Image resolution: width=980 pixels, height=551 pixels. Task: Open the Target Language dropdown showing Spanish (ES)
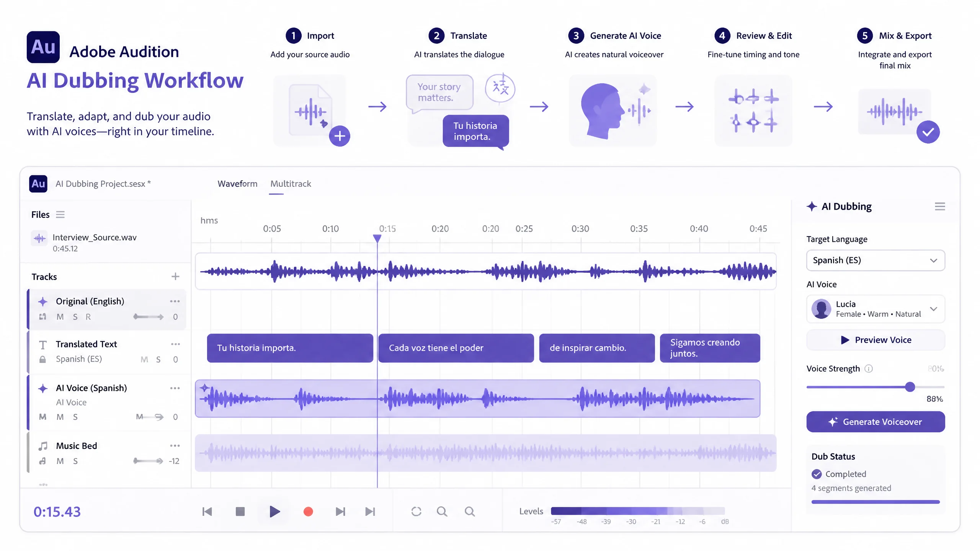pos(875,260)
